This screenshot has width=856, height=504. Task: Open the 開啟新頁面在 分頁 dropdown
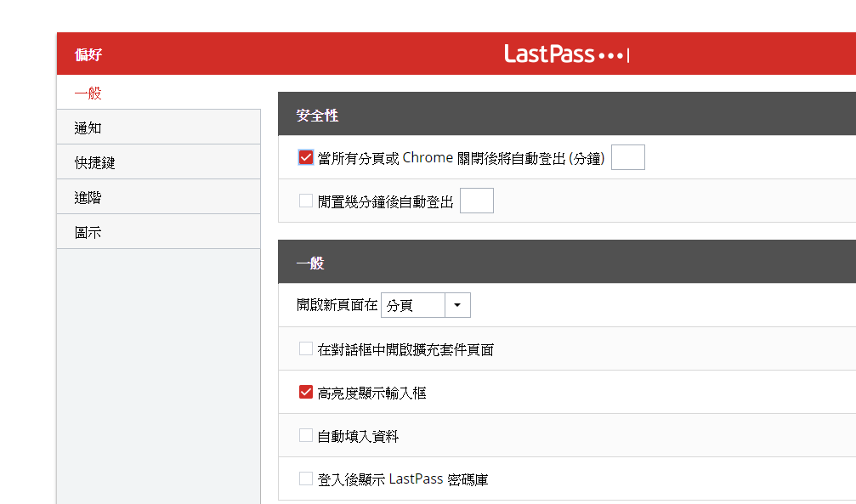(x=426, y=305)
